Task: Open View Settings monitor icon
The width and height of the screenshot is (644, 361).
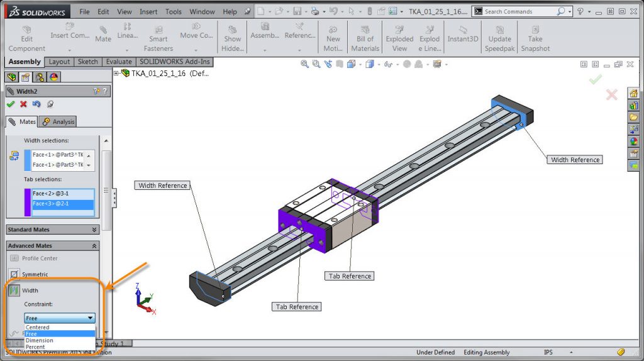Action: [x=437, y=64]
